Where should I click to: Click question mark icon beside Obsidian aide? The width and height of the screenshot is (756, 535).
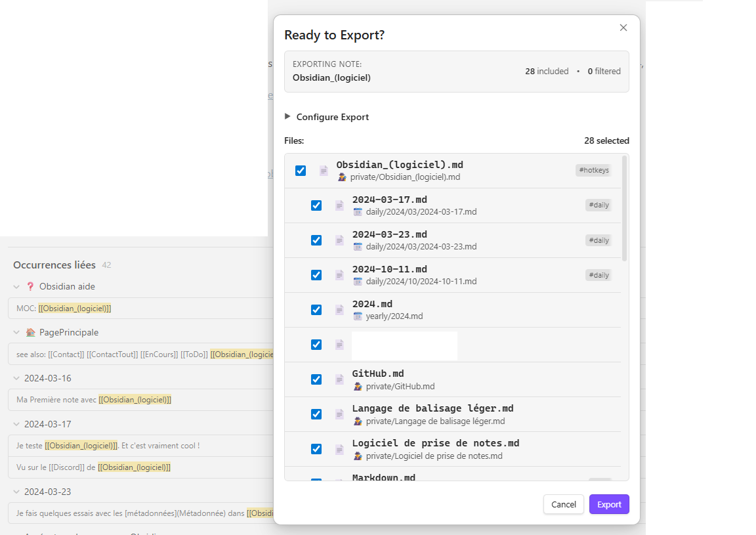click(30, 287)
